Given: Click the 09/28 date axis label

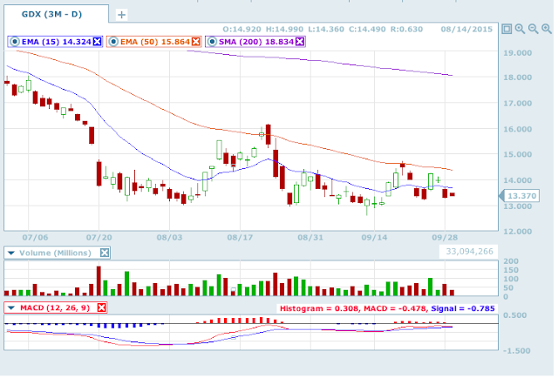Looking at the screenshot, I should coord(445,237).
